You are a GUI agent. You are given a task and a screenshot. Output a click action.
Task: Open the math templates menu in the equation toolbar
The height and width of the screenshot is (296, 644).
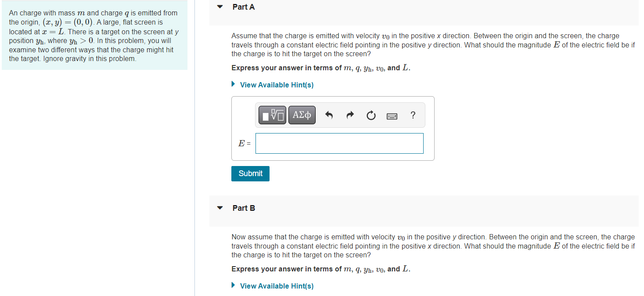[x=272, y=115]
